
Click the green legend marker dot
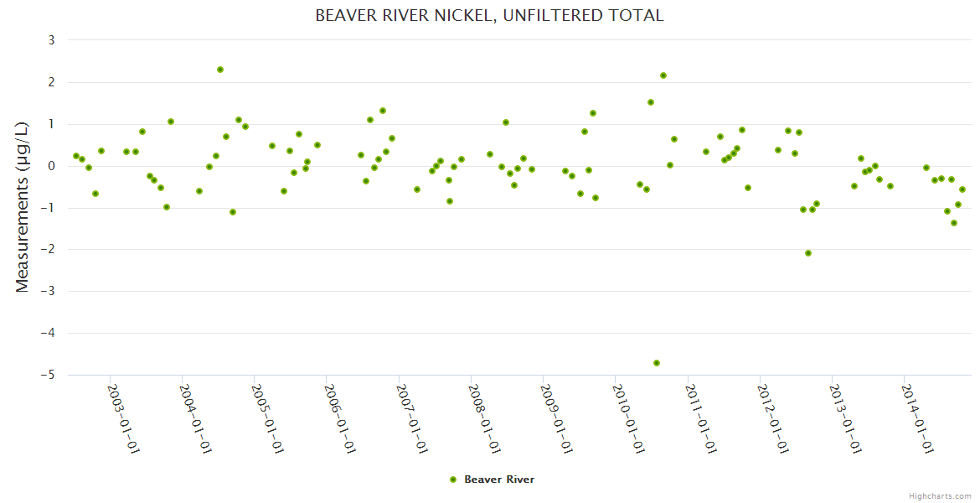(453, 480)
